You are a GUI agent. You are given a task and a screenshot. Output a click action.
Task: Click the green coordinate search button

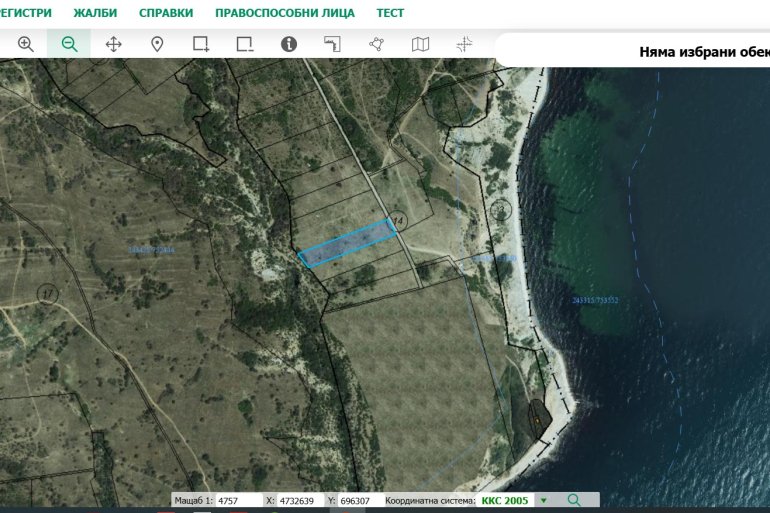pyautogui.click(x=574, y=500)
